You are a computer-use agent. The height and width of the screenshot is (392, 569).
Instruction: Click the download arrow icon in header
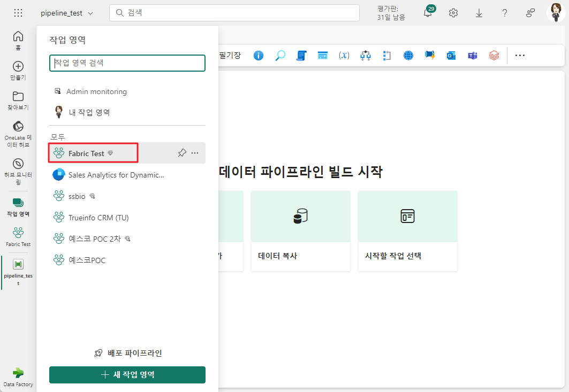coord(479,13)
